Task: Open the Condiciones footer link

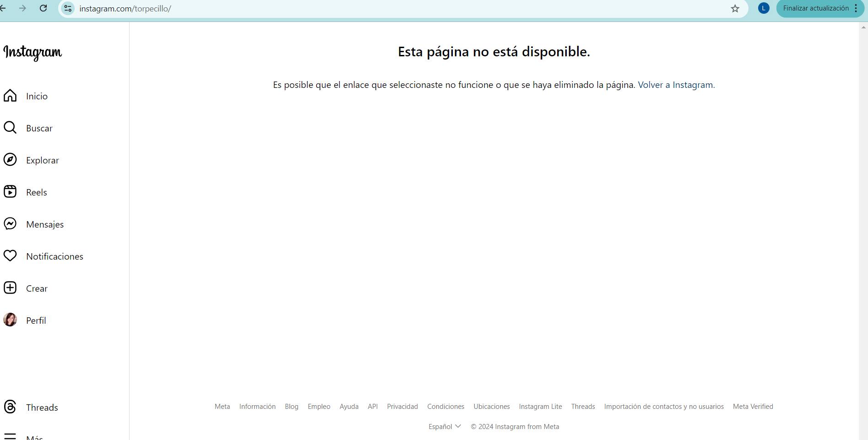Action: pos(446,406)
